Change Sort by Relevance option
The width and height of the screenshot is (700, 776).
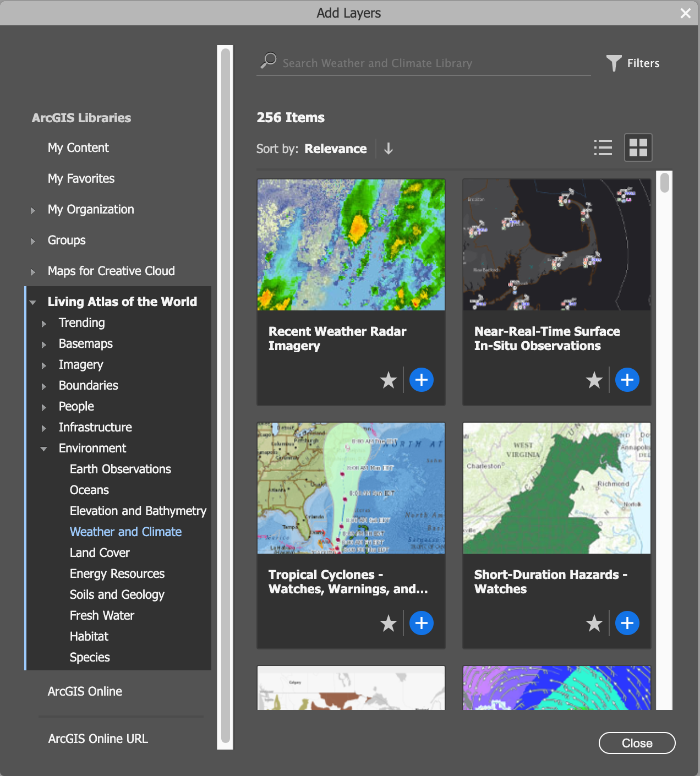pos(335,148)
